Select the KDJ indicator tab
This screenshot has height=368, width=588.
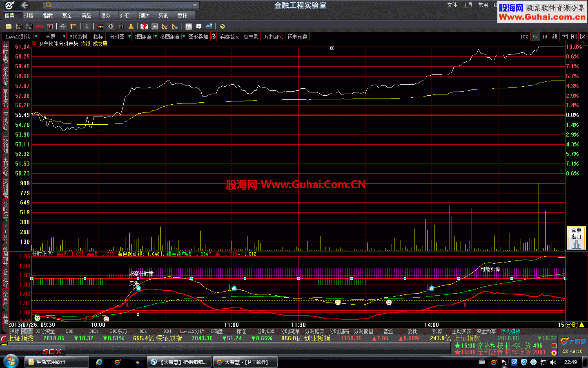coord(168,332)
